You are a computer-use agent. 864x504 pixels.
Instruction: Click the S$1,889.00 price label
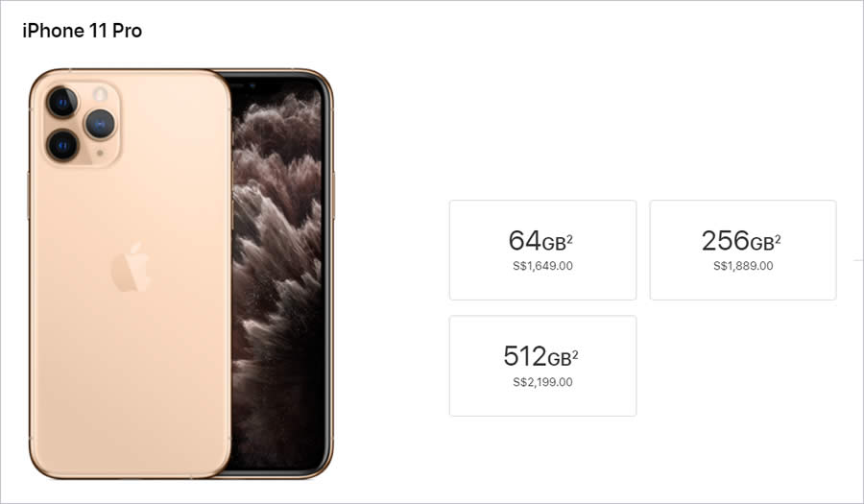[743, 266]
